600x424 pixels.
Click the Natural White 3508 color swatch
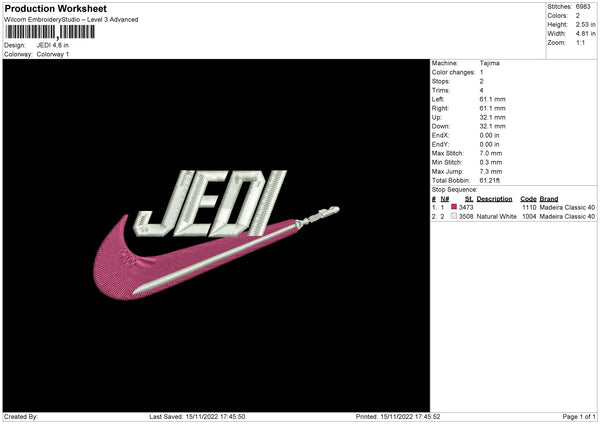[454, 216]
